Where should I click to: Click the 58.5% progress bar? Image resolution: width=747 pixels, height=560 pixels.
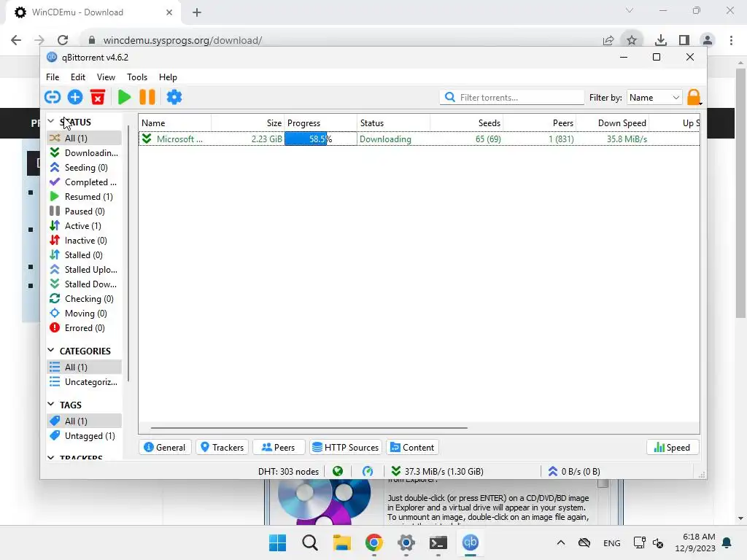coord(321,139)
